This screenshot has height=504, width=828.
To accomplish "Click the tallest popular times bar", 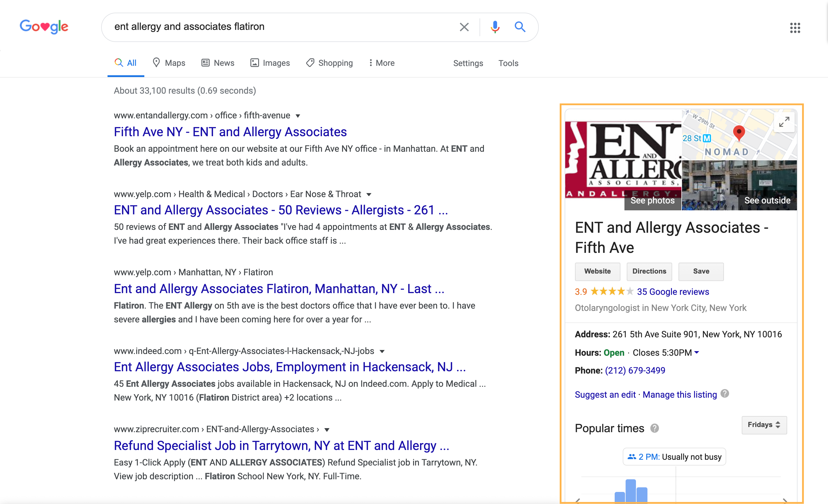I will coord(630,491).
